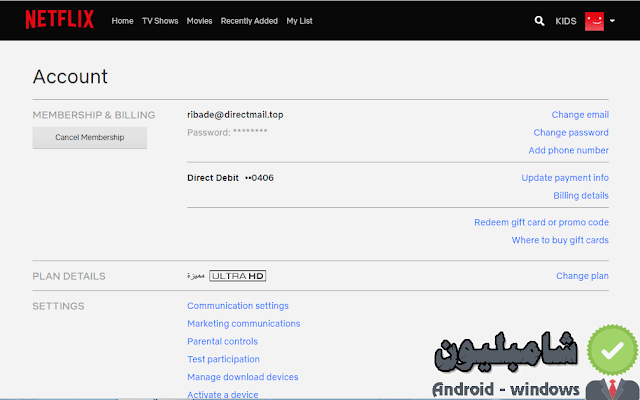640x400 pixels.
Task: Click the Cancel Membership button
Action: pyautogui.click(x=90, y=138)
